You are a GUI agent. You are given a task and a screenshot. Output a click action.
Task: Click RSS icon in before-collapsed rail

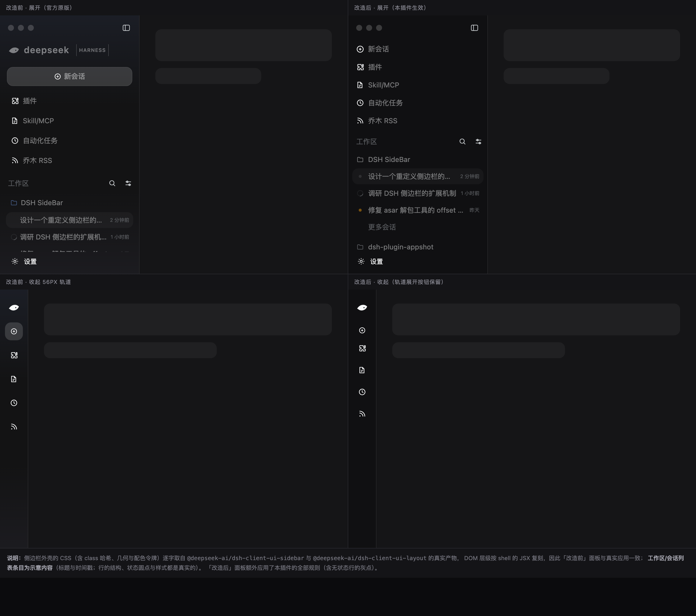tap(14, 427)
